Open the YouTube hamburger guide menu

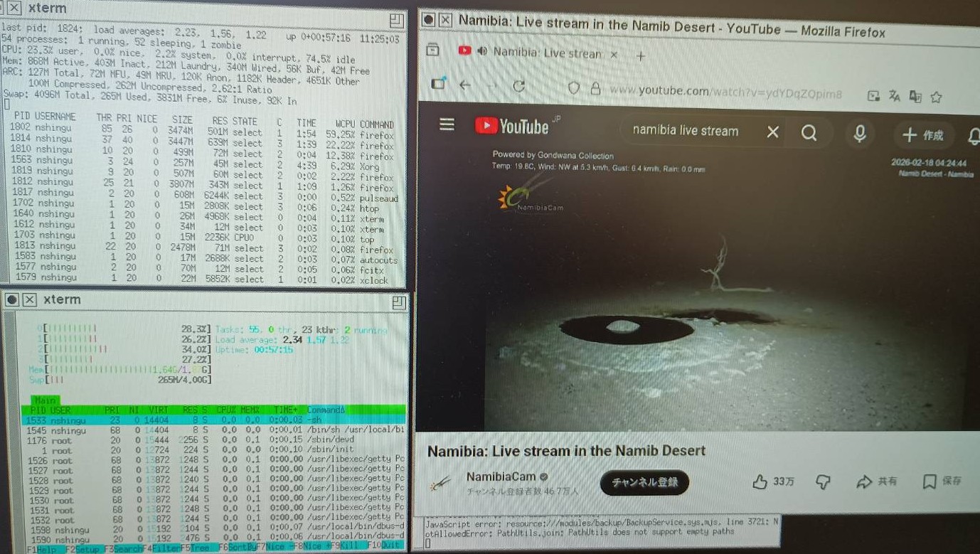pyautogui.click(x=447, y=125)
